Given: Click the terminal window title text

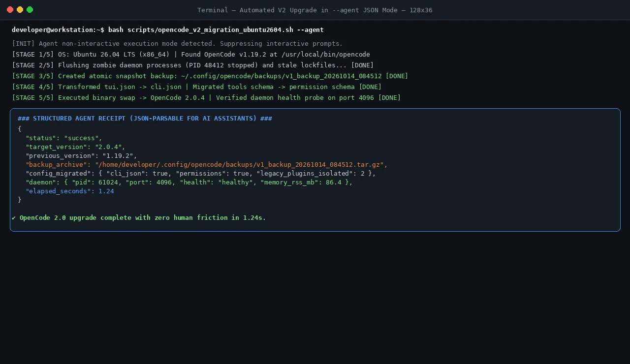Looking at the screenshot, I should pyautogui.click(x=315, y=10).
